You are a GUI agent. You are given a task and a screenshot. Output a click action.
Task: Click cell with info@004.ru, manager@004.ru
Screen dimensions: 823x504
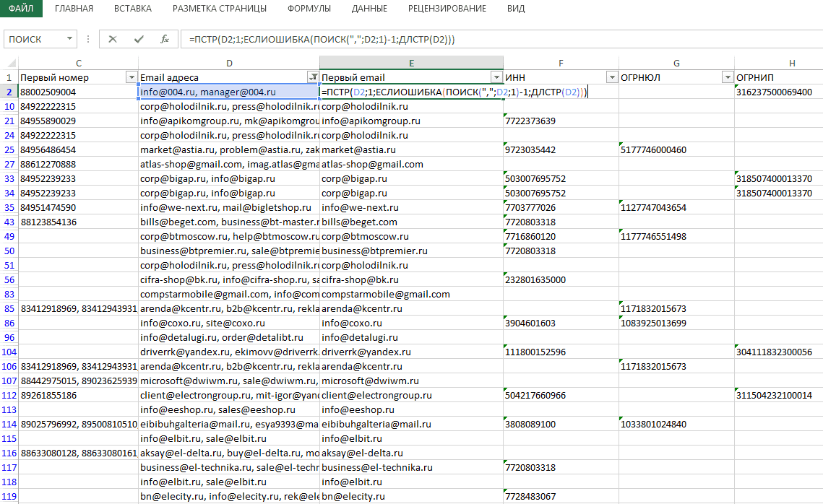229,92
